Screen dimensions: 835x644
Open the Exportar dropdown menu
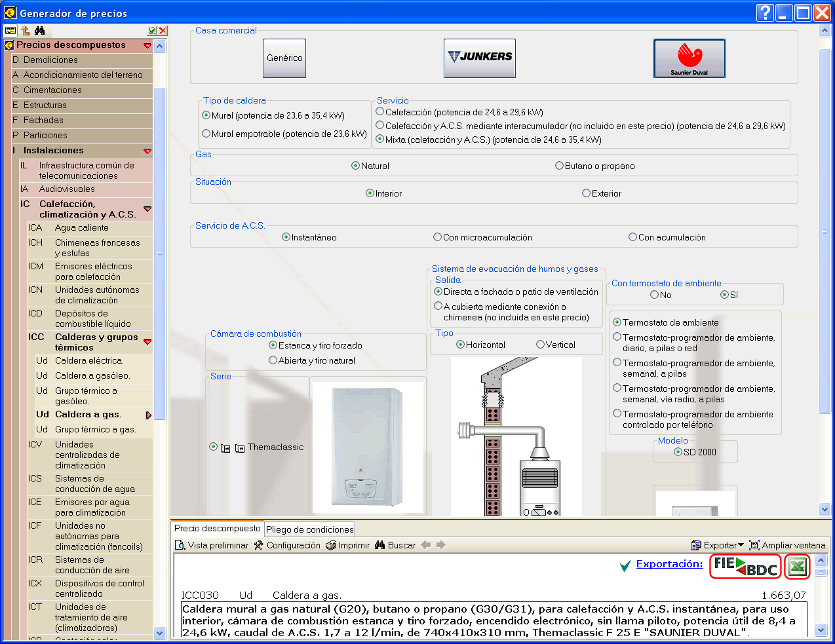pyautogui.click(x=718, y=545)
